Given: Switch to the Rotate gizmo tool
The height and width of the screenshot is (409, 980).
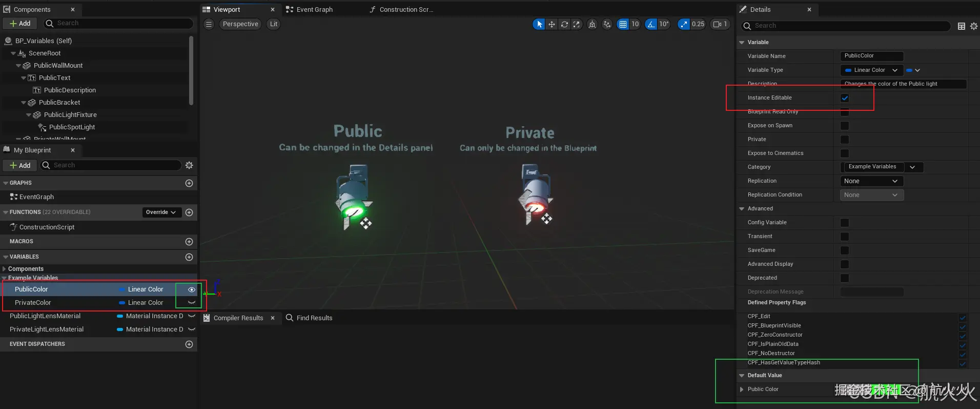Looking at the screenshot, I should pos(564,24).
